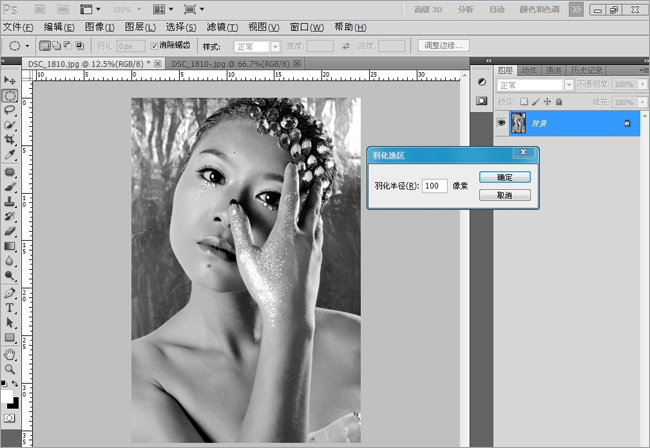
Task: Toggle lock position icon
Action: (547, 102)
